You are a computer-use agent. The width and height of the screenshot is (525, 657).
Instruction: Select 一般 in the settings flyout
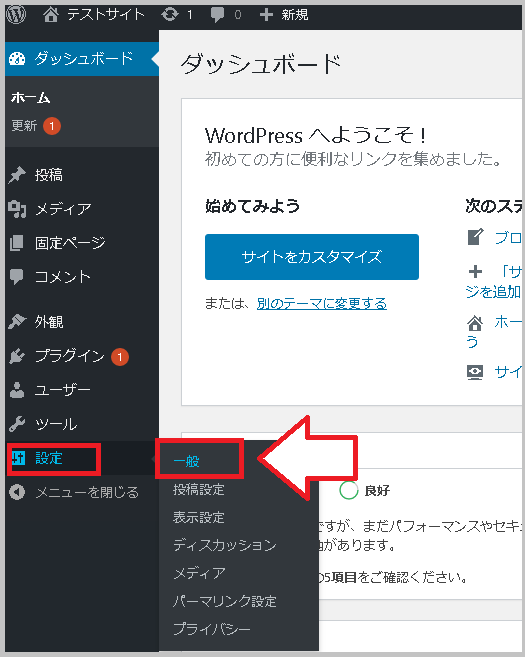tap(186, 461)
